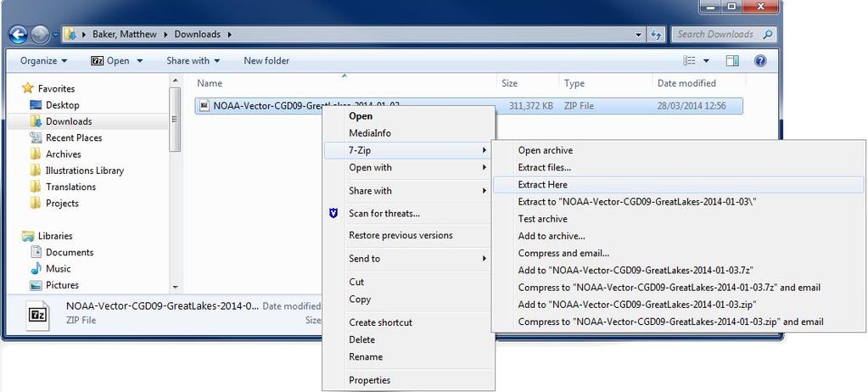Screen dimensions: 868x392
Task: Open the Organize dropdown menu
Action: click(x=44, y=61)
